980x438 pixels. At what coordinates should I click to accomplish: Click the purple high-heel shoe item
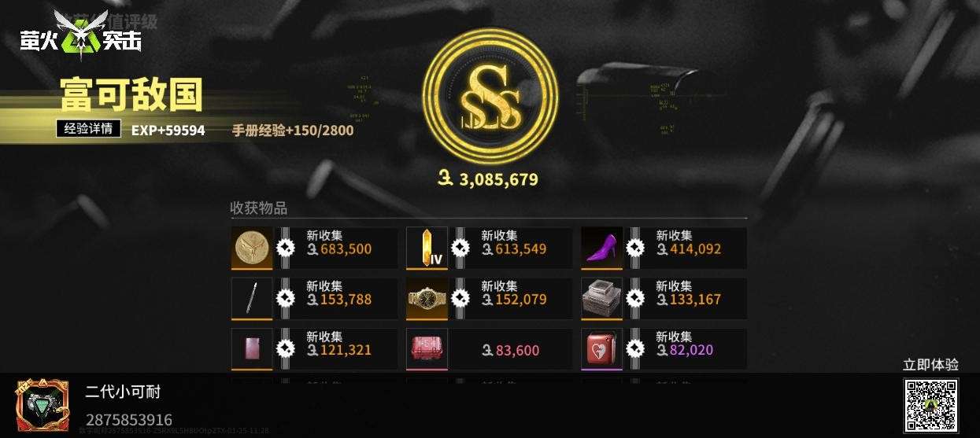tap(601, 248)
